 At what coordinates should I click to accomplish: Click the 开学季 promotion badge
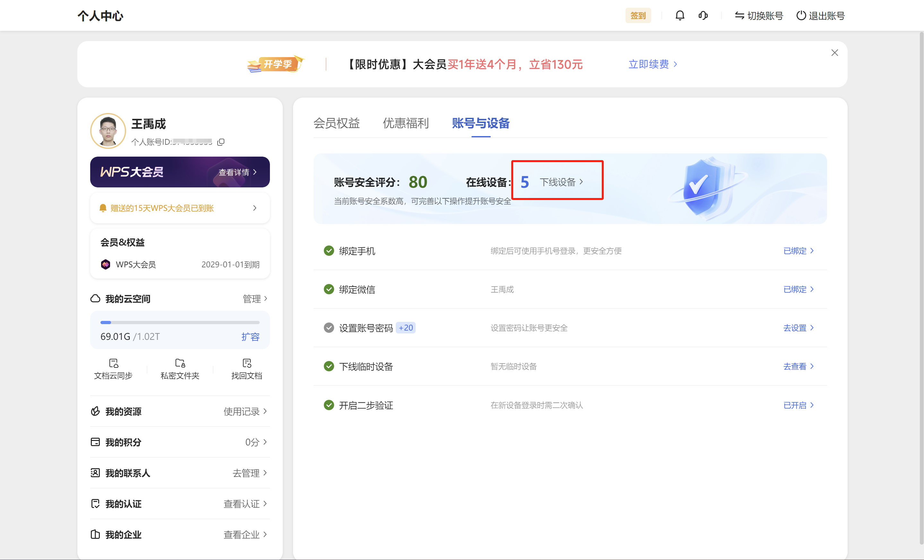[275, 64]
